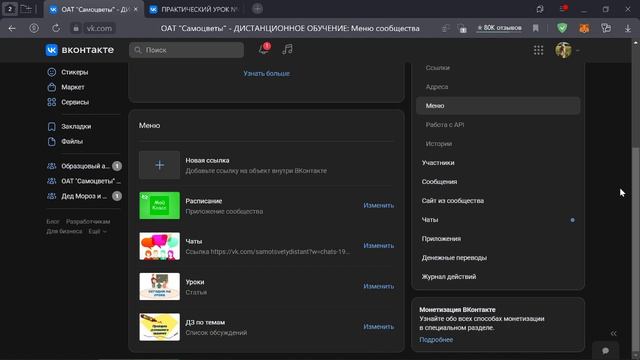Open the music note icon
The width and height of the screenshot is (640, 360).
pos(287,49)
